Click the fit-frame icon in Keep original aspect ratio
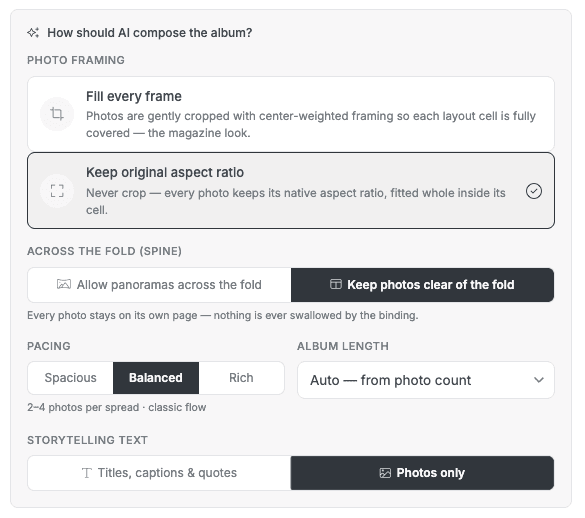 pos(57,191)
